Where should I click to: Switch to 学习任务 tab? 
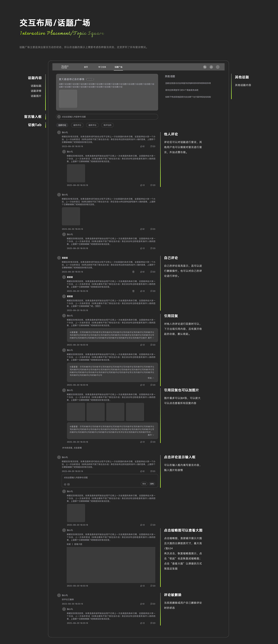(x=102, y=67)
